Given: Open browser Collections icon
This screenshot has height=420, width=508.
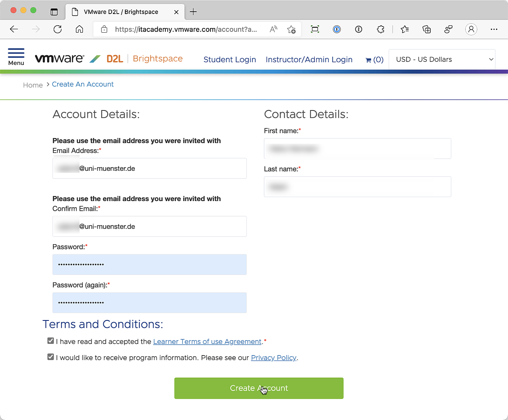Looking at the screenshot, I should [426, 29].
